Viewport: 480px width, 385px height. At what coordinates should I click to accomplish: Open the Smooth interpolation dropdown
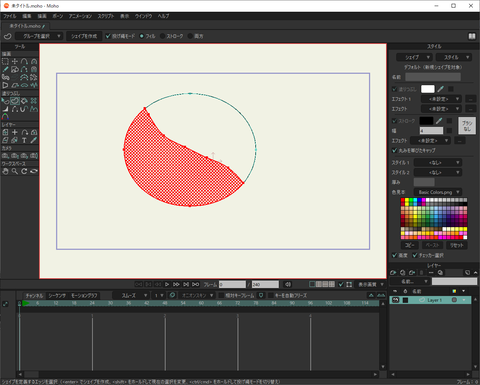[x=131, y=295]
